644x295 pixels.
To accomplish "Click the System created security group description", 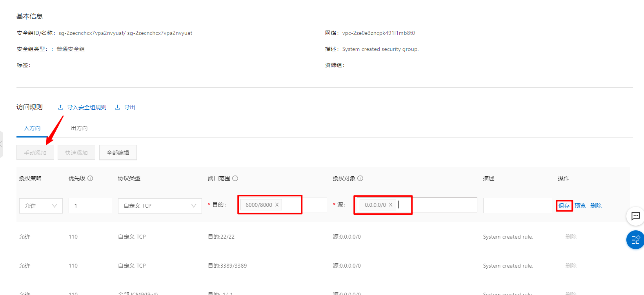I will point(380,49).
